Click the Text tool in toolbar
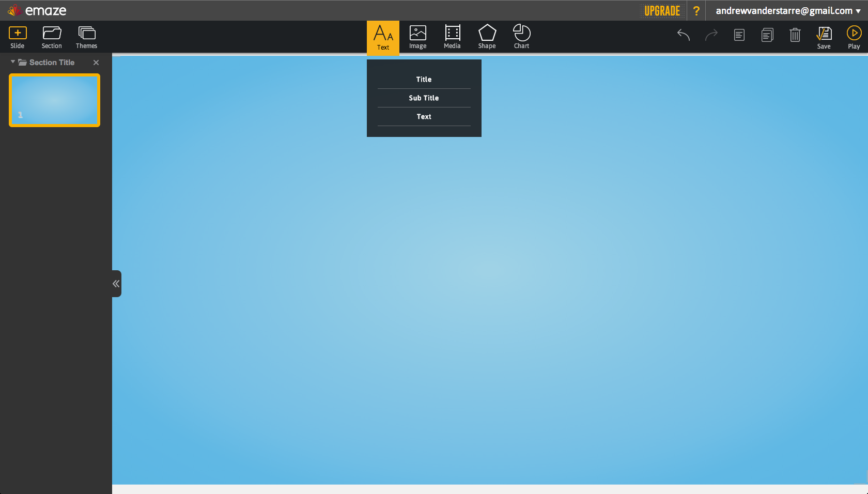 [383, 37]
